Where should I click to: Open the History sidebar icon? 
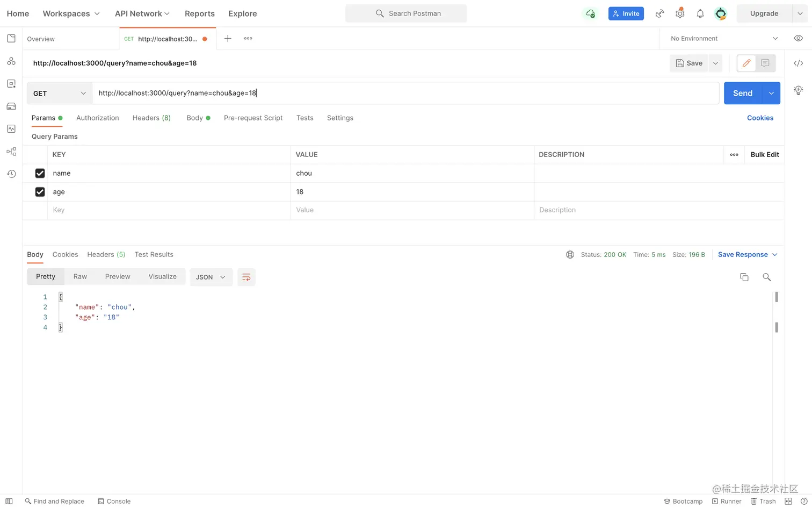click(11, 174)
